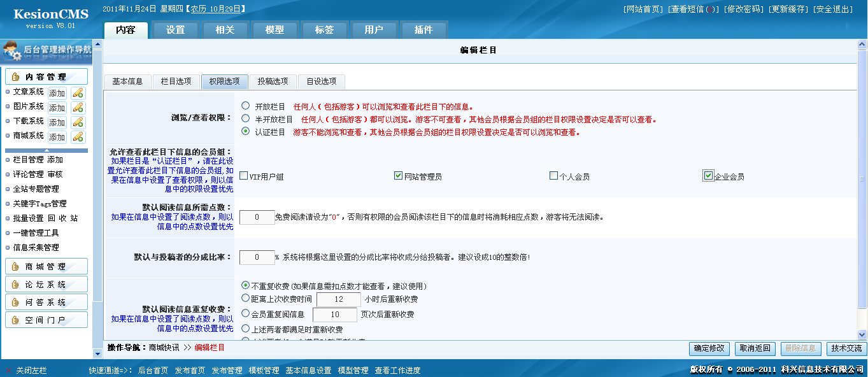Open the 模型 top menu tab

275,29
